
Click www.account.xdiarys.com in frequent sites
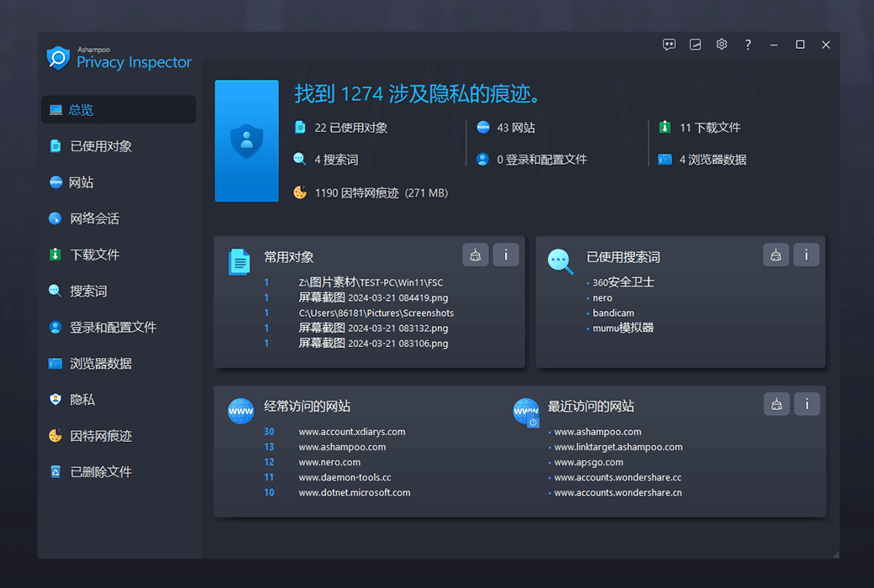click(352, 432)
